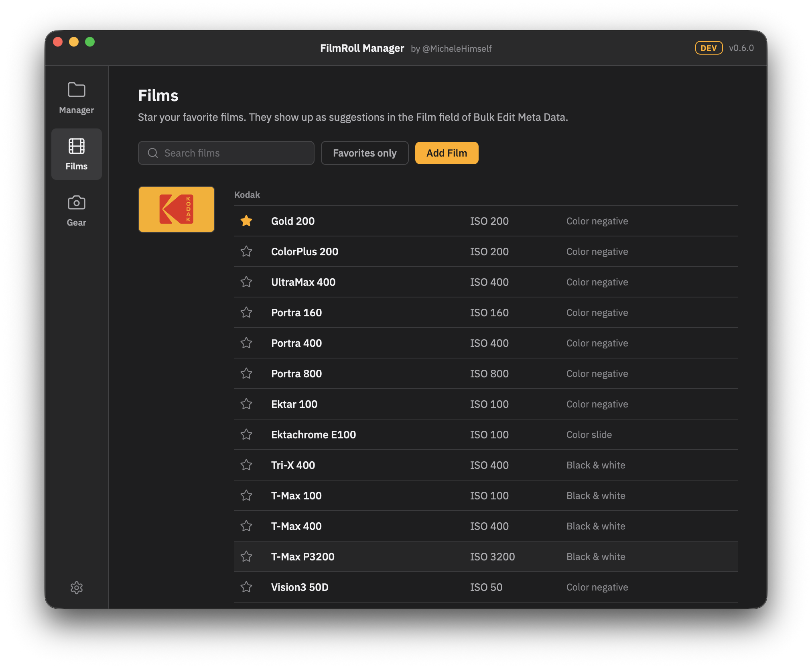
Task: Star the T-Max 400 film
Action: [246, 526]
